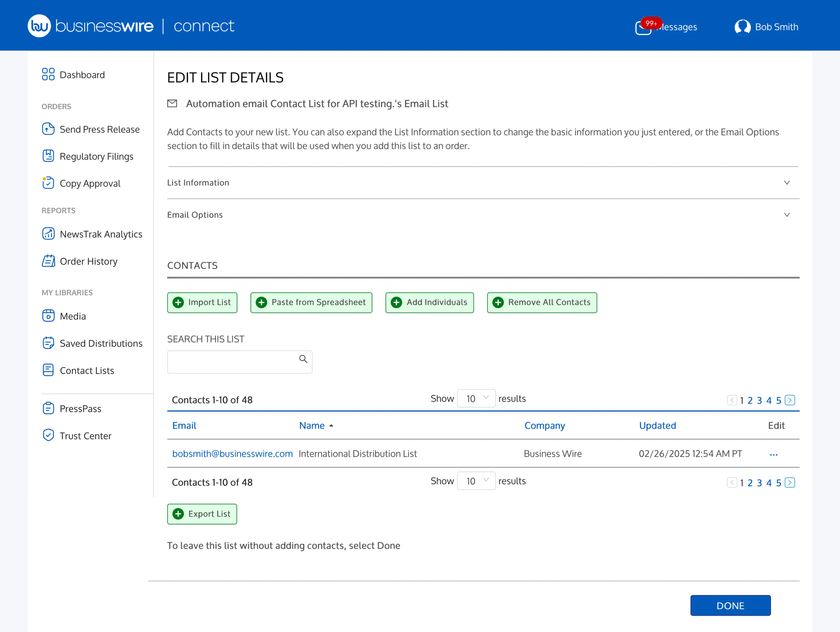The width and height of the screenshot is (840, 632).
Task: Click the Copy Approval icon
Action: (48, 183)
